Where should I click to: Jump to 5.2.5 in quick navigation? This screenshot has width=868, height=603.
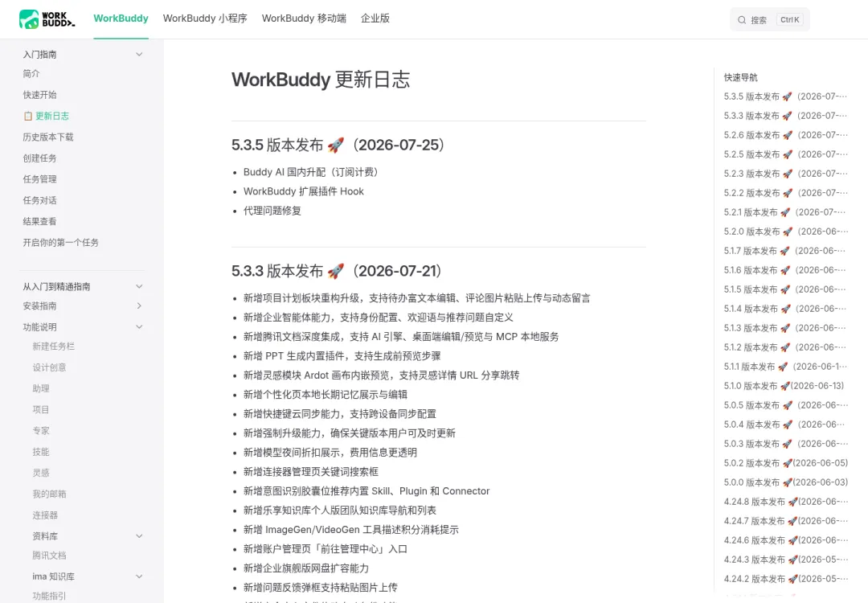pos(785,154)
